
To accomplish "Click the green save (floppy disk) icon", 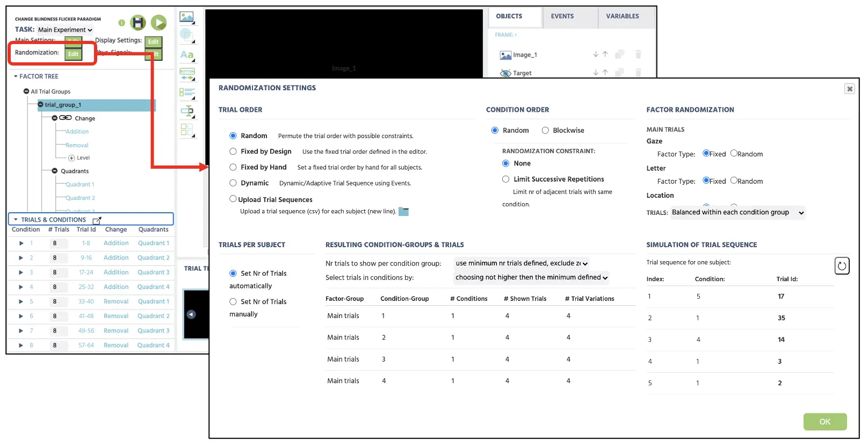I will click(138, 23).
